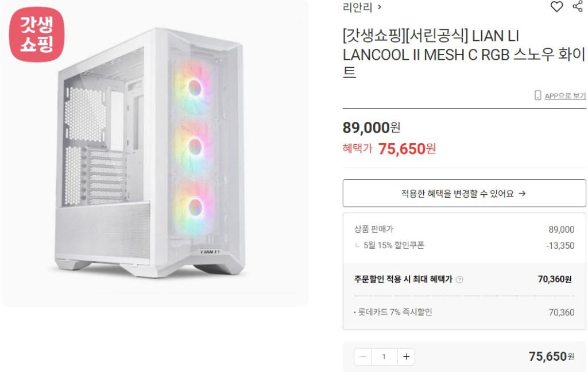Screen dimensions: 588x378
Task: Click the phone icon beside APP으로 보기
Action: [538, 95]
